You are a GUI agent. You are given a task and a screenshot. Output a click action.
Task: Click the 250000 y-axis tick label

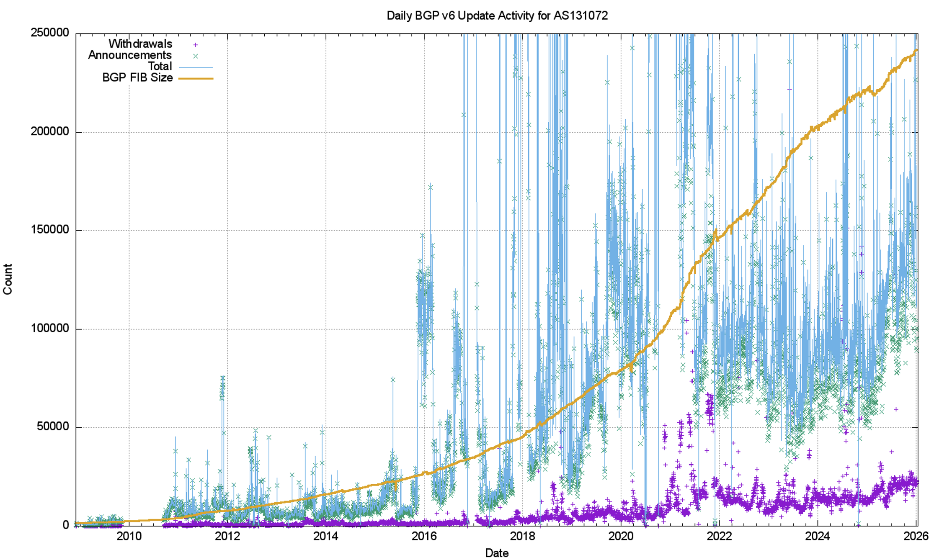pos(50,33)
